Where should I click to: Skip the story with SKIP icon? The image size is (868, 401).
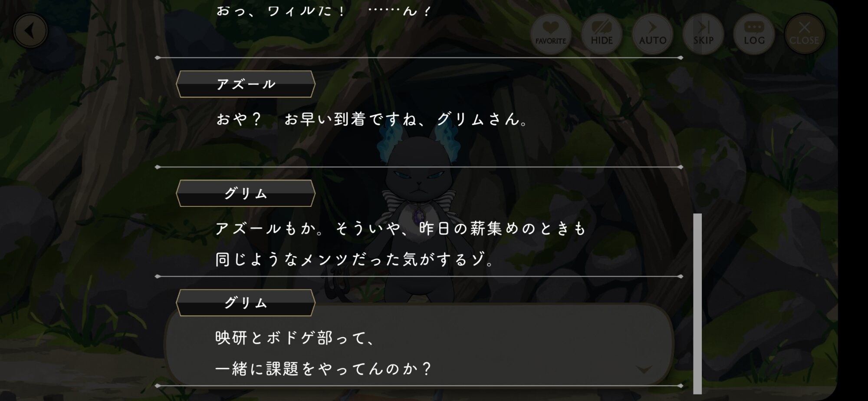pos(703,34)
